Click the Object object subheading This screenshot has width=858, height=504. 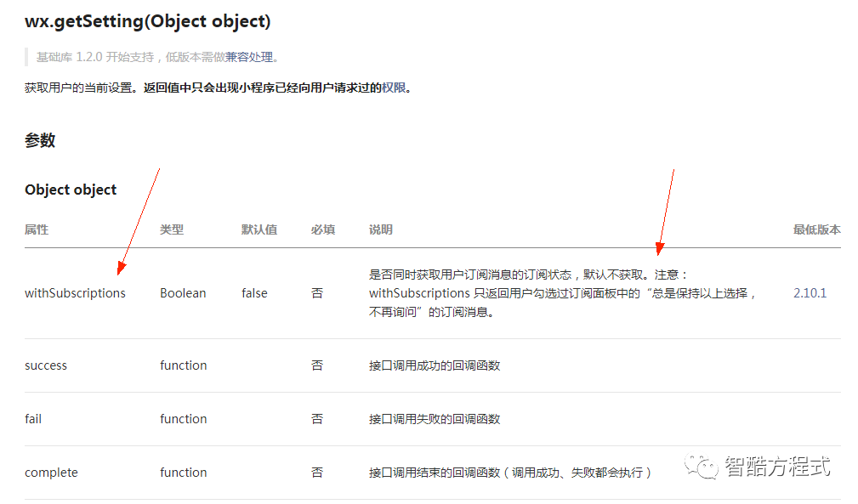(x=71, y=189)
